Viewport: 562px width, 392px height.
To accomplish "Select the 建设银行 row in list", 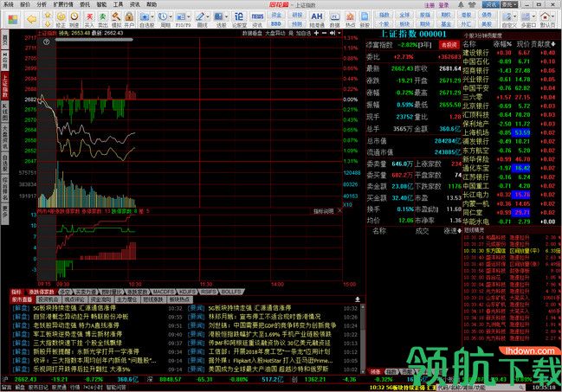I will 509,53.
